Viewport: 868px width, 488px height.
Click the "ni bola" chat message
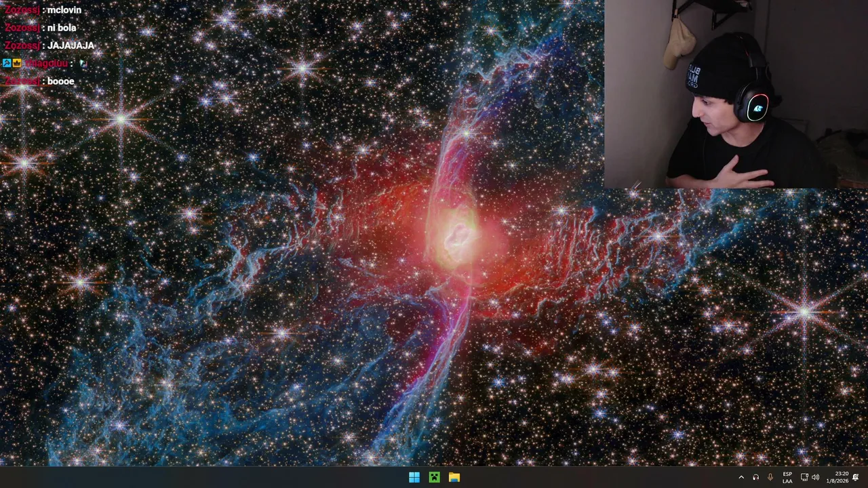pyautogui.click(x=62, y=28)
